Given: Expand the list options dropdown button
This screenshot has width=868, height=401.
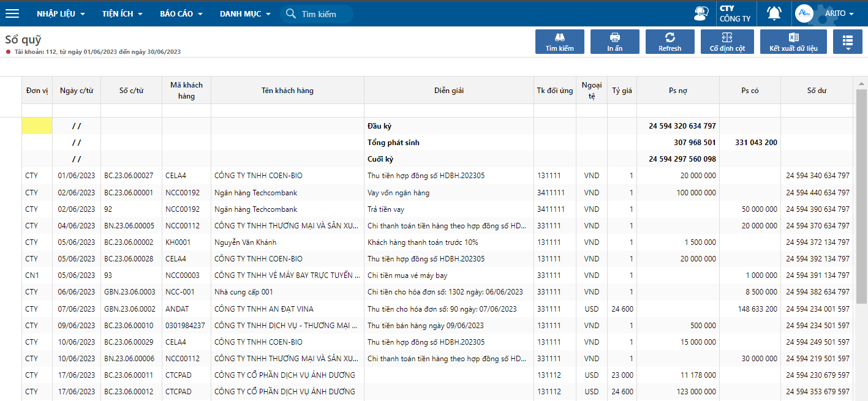Looking at the screenshot, I should [x=848, y=42].
